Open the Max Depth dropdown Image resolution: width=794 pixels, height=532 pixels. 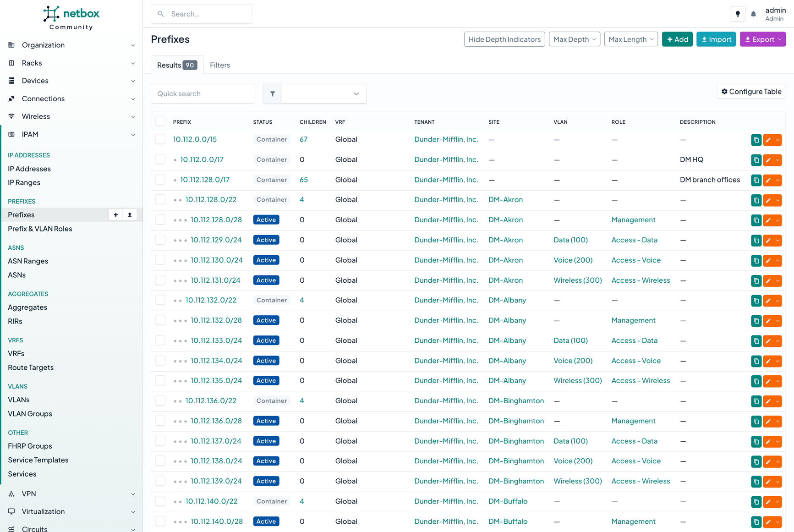coord(574,39)
